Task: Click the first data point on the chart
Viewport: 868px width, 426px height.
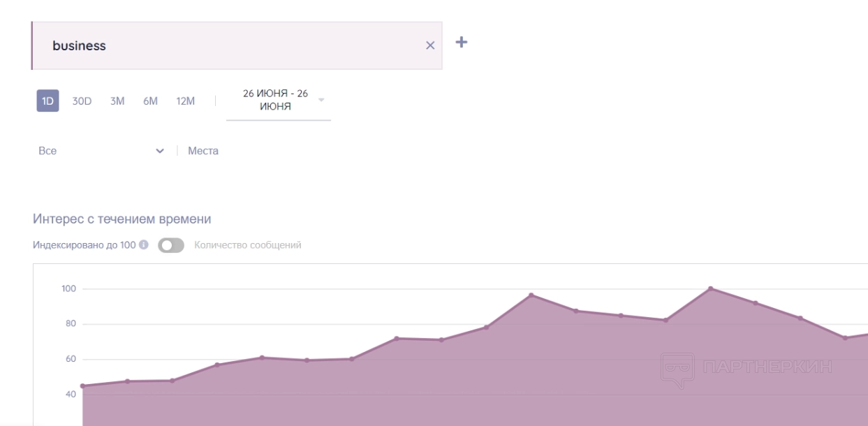Action: click(82, 385)
